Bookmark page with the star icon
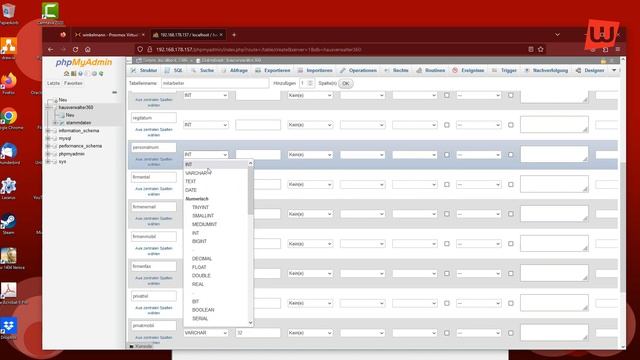The width and height of the screenshot is (640, 360). (x=541, y=49)
